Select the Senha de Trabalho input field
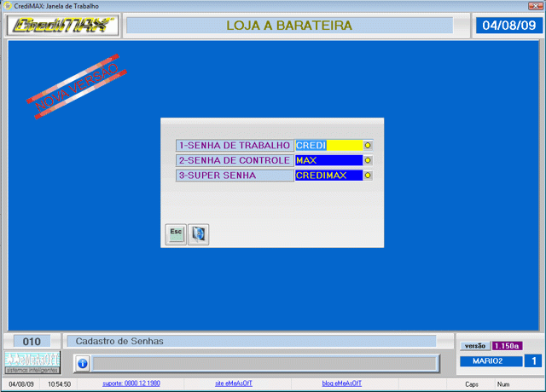 click(328, 145)
